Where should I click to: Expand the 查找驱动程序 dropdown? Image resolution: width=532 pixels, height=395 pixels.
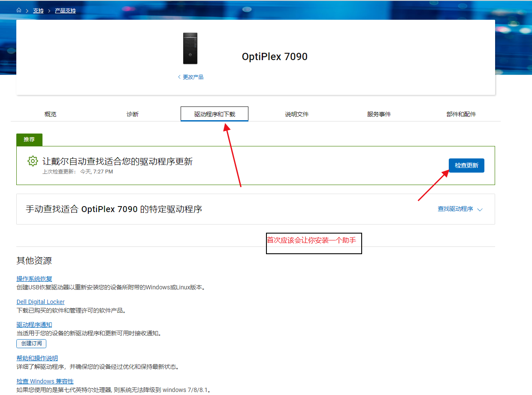(460, 209)
